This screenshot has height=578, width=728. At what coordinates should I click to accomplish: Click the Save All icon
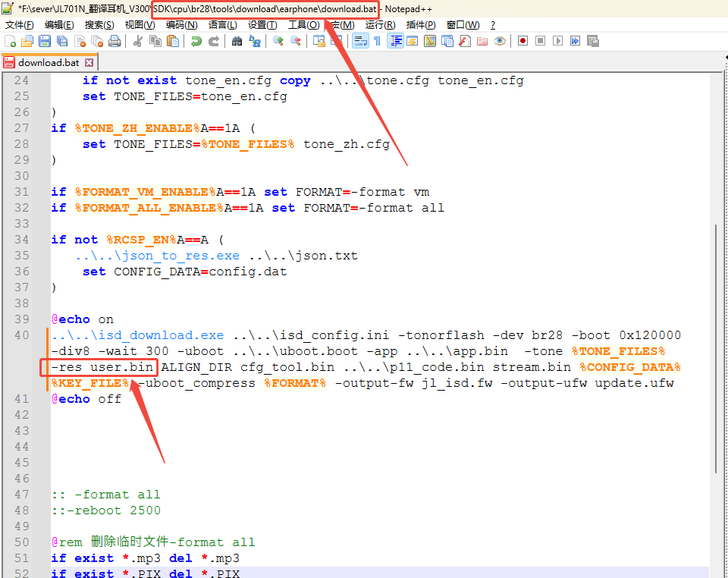click(62, 41)
